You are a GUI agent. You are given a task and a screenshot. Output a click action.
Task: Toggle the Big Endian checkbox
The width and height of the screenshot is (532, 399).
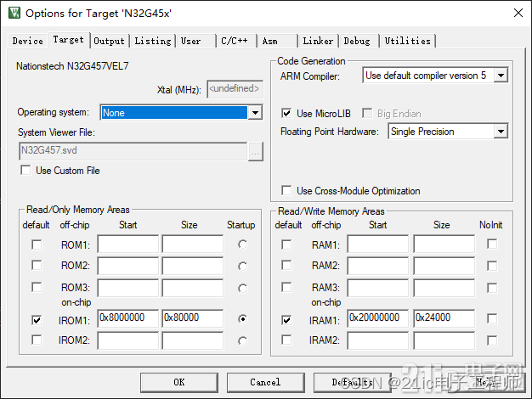[367, 113]
